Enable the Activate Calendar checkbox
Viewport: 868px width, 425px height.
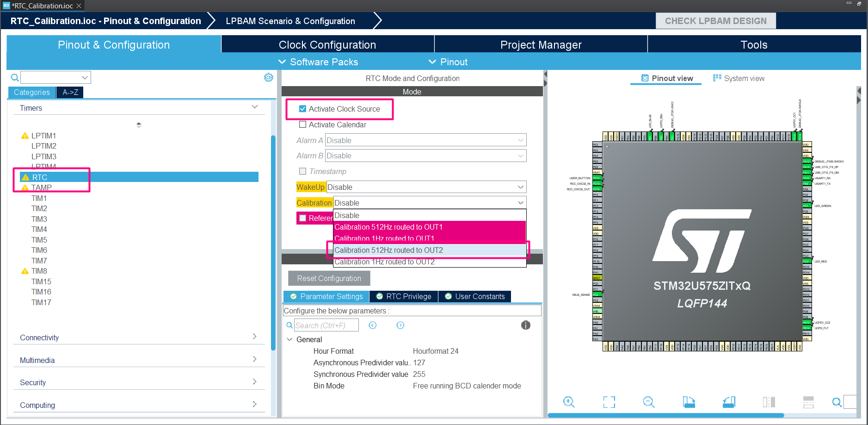(x=303, y=124)
